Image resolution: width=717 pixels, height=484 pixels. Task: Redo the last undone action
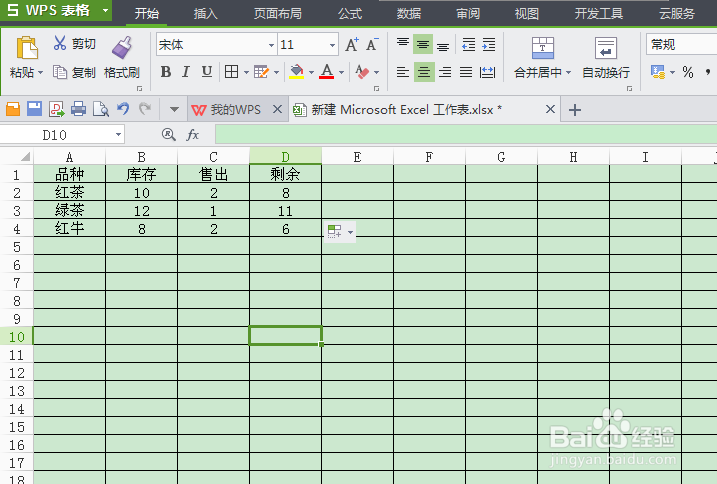(145, 109)
